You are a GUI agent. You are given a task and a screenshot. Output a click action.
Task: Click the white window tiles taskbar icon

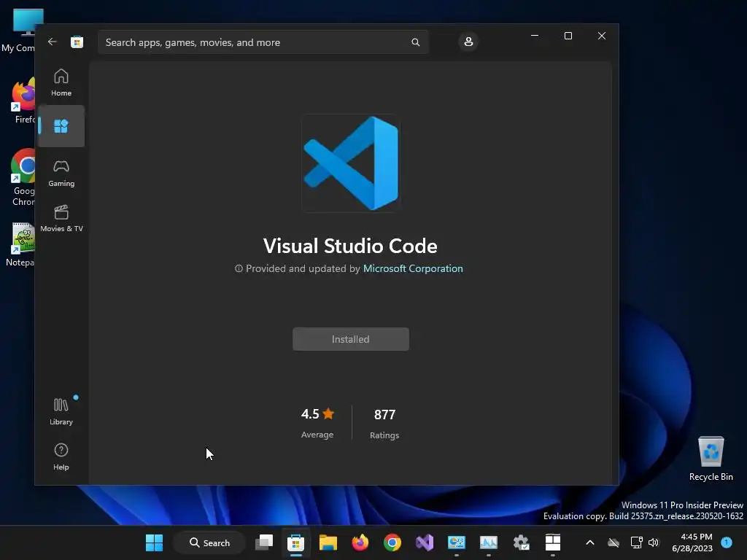553,542
